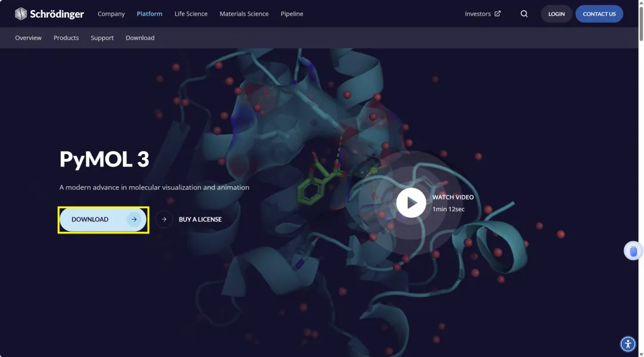This screenshot has width=644, height=357.
Task: Open the search magnifier icon
Action: [x=524, y=14]
